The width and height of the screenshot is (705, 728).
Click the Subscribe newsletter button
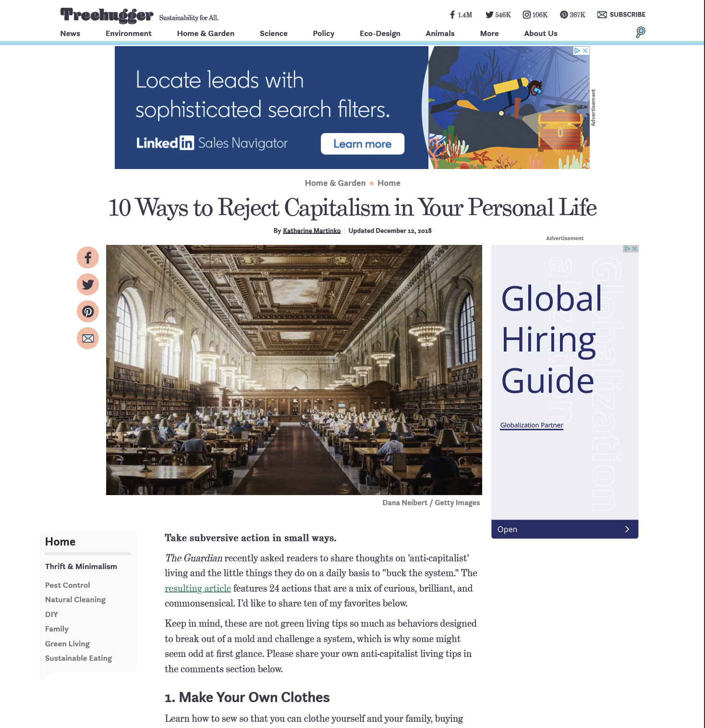pyautogui.click(x=621, y=15)
